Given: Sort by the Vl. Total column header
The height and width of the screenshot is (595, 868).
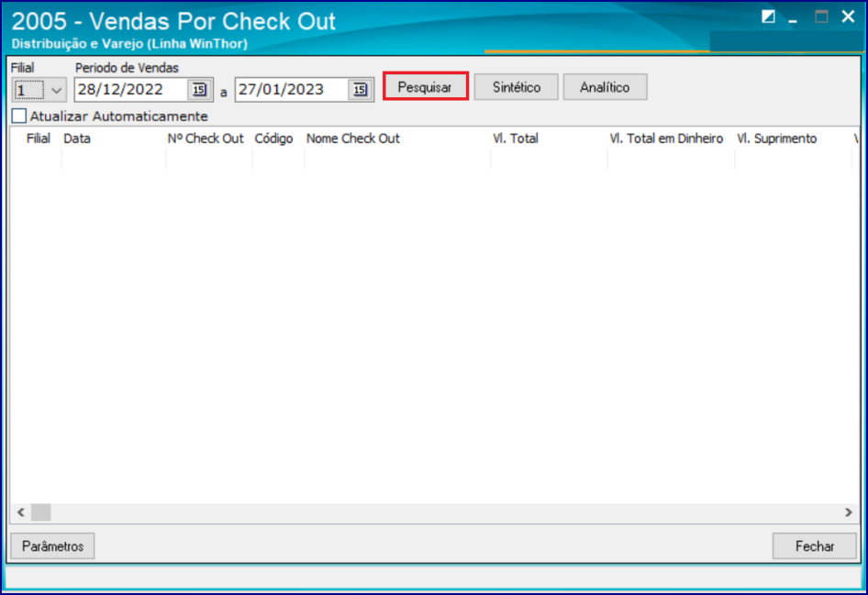Looking at the screenshot, I should (549, 138).
